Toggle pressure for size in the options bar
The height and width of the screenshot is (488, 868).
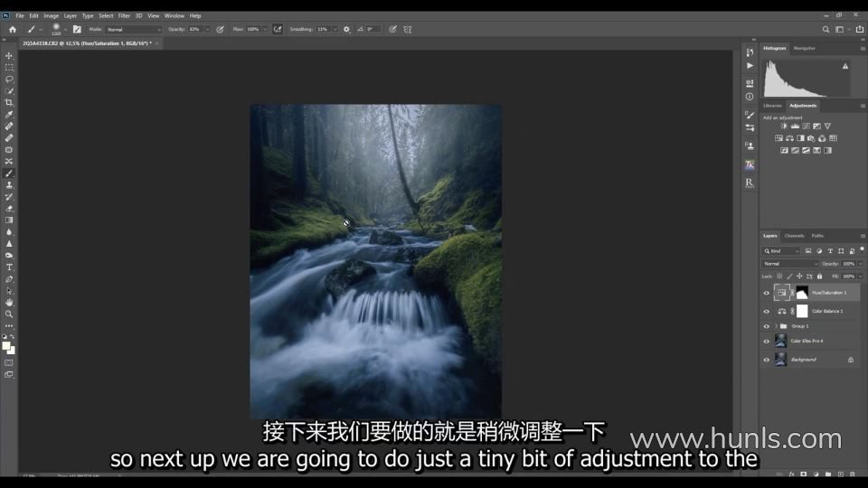pyautogui.click(x=392, y=29)
